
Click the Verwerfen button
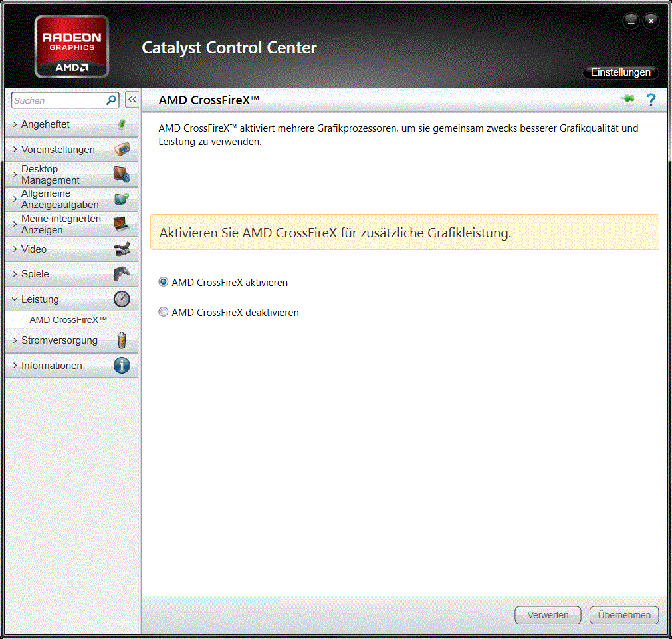tap(548, 615)
